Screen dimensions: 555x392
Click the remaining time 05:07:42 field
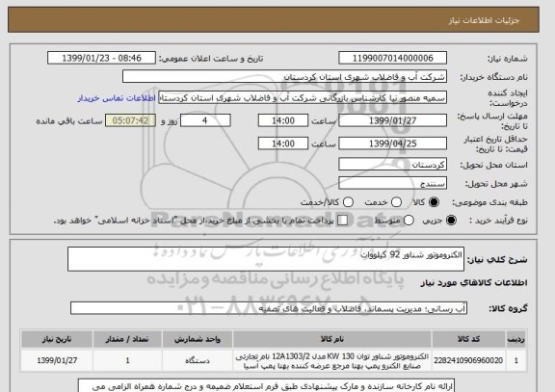[x=130, y=120]
